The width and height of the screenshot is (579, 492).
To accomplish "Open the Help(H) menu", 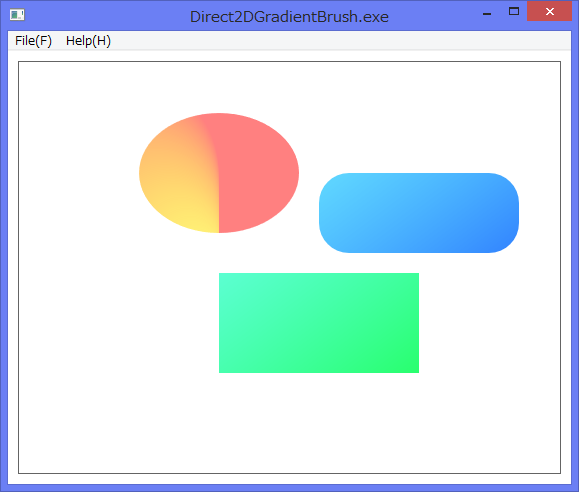I will [88, 41].
